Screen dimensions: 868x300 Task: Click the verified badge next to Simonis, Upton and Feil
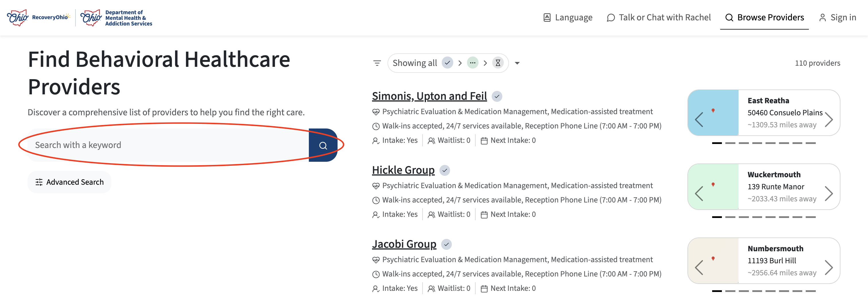click(497, 96)
